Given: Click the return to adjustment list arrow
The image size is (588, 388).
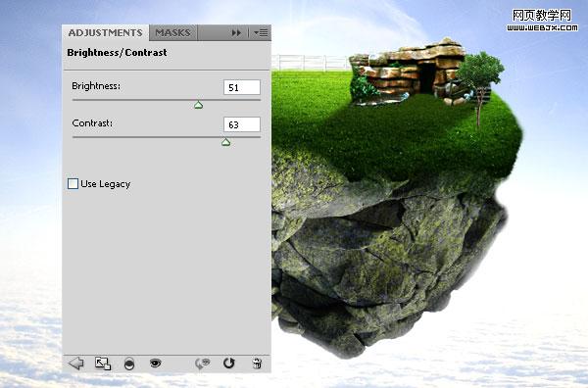Looking at the screenshot, I should click(x=76, y=363).
